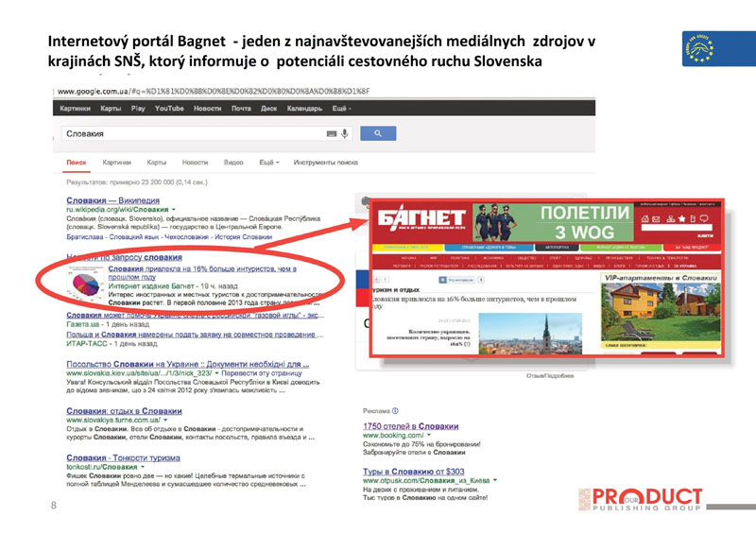Screen dimensions: 756x534
Task: Activate voice search microphone icon
Action: click(x=345, y=134)
